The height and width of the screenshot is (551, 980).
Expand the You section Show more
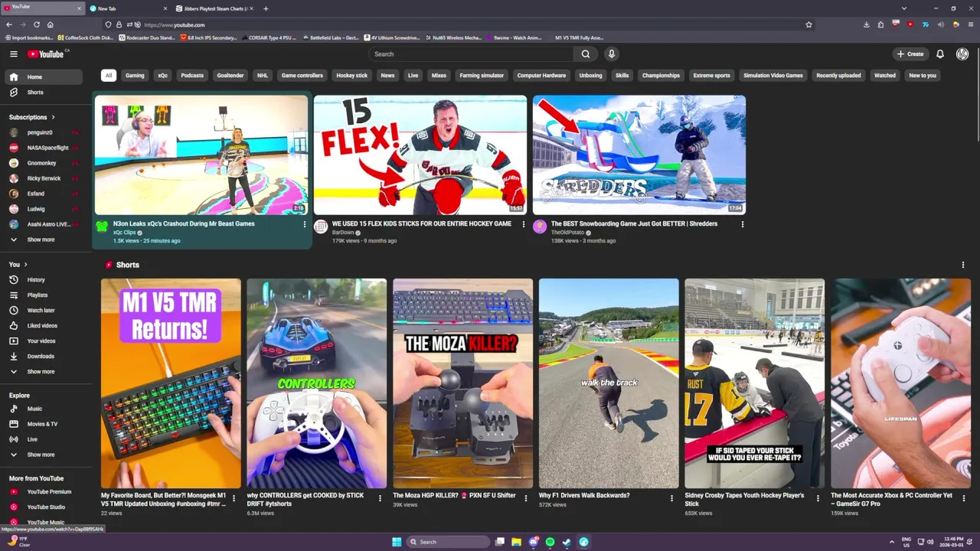[42, 371]
